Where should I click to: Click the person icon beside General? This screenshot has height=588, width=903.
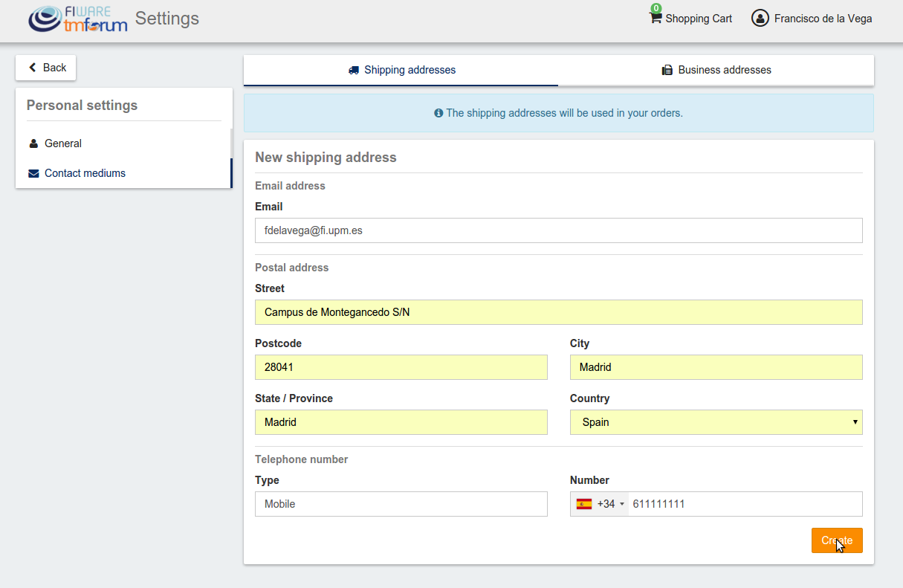pos(33,143)
